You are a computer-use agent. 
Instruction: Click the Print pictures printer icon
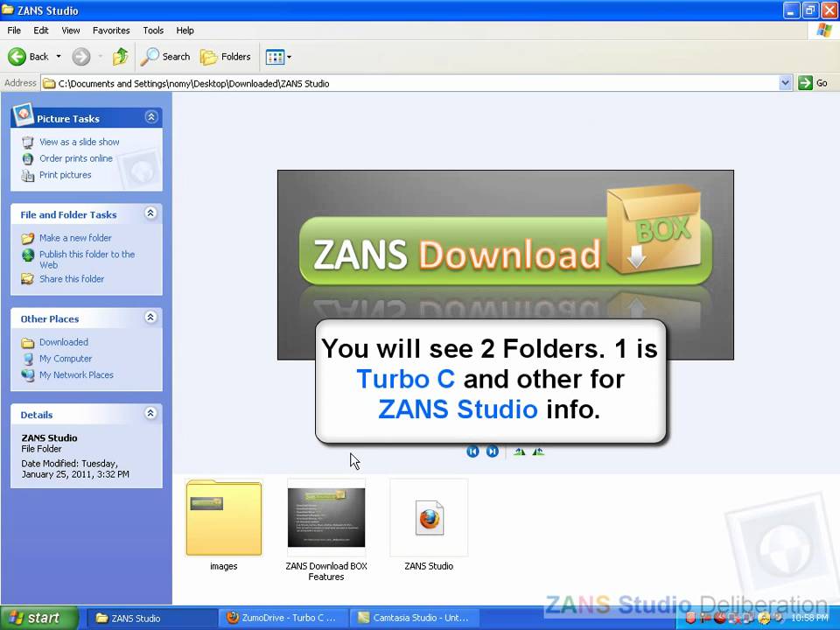point(28,175)
